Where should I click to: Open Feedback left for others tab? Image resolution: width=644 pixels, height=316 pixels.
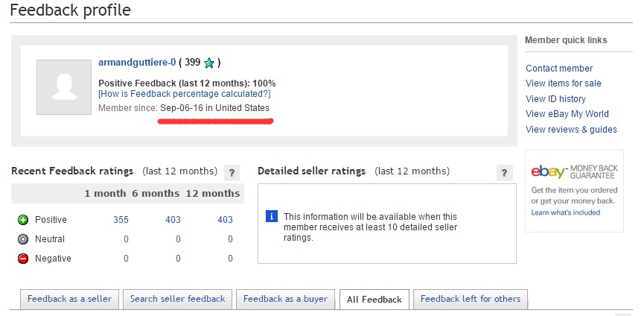(x=471, y=299)
